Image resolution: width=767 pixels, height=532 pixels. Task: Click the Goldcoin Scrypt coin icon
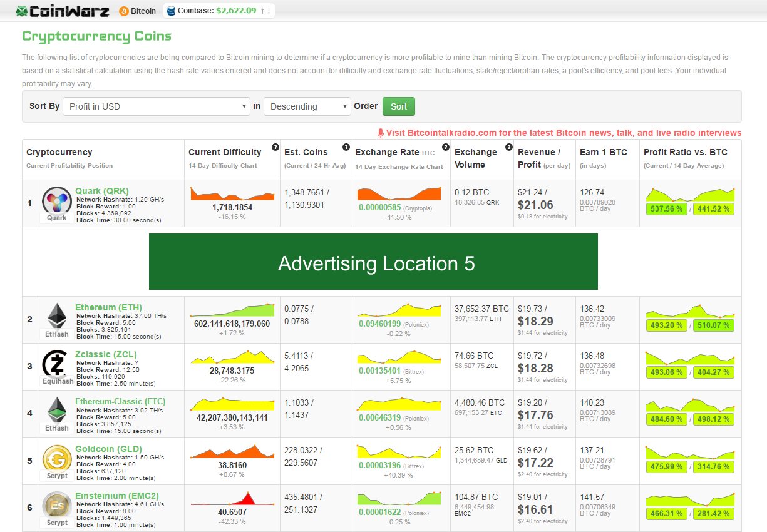57,458
